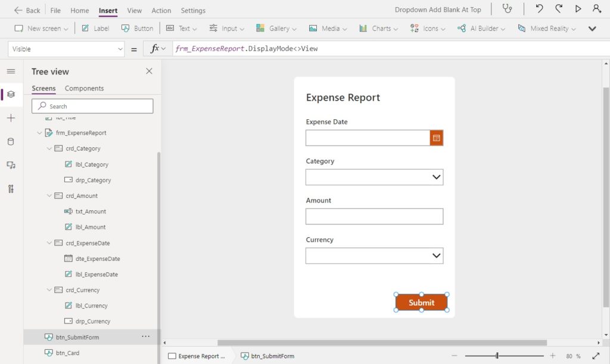Open the Charts dropdown
The height and width of the screenshot is (364, 610).
coord(378,29)
